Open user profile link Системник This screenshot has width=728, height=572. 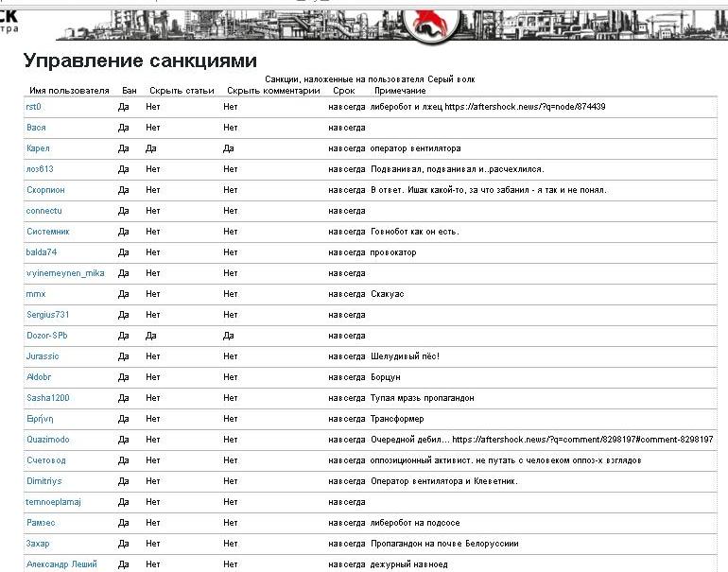48,232
